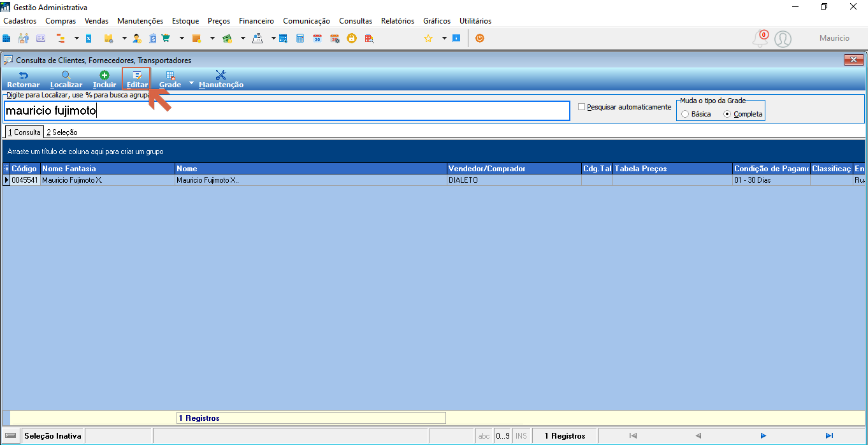868x445 pixels.
Task: Open the Utilitários menu
Action: pos(475,21)
